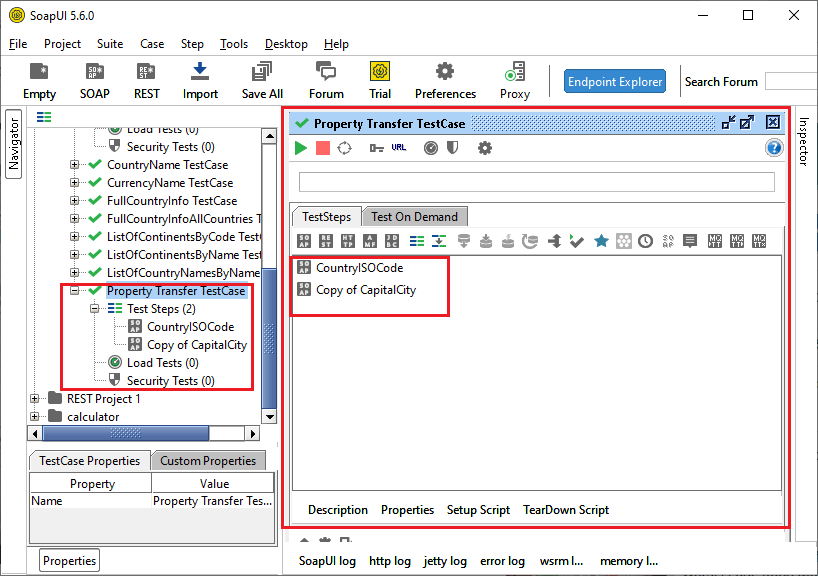Open credentials key icon in TestCase toolbar
This screenshot has width=818, height=576.
[x=376, y=148]
